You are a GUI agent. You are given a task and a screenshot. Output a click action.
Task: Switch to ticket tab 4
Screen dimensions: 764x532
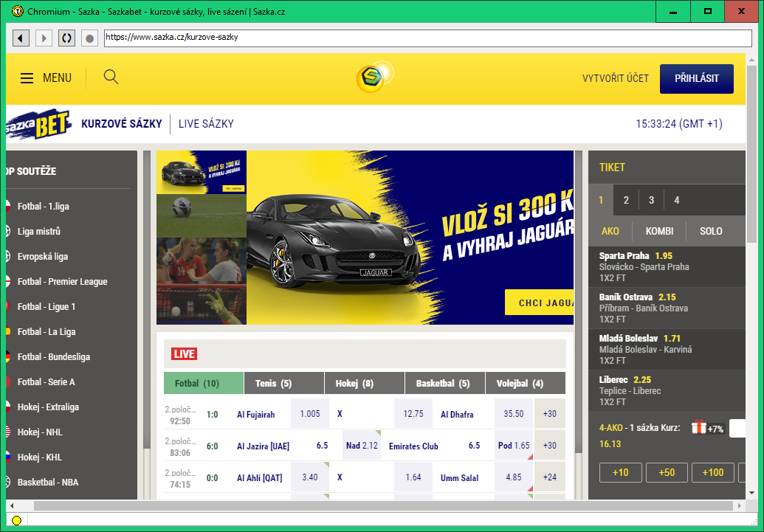pos(677,200)
